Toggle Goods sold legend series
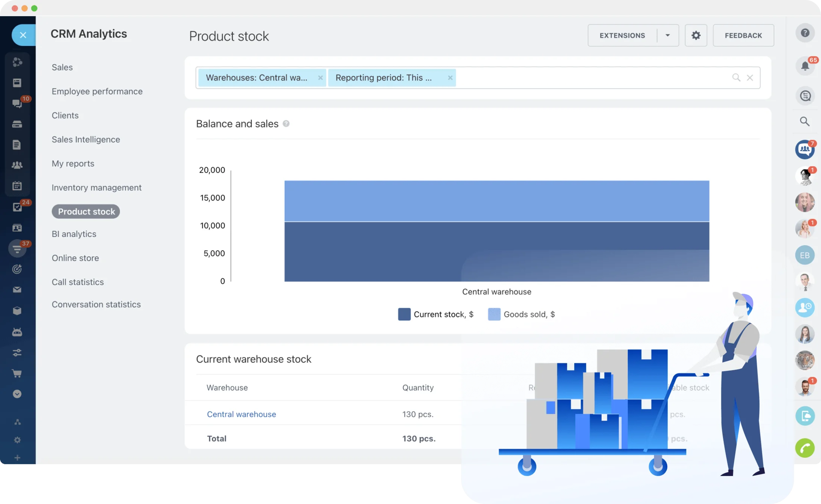Screen dimensions: 821x504 click(521, 314)
